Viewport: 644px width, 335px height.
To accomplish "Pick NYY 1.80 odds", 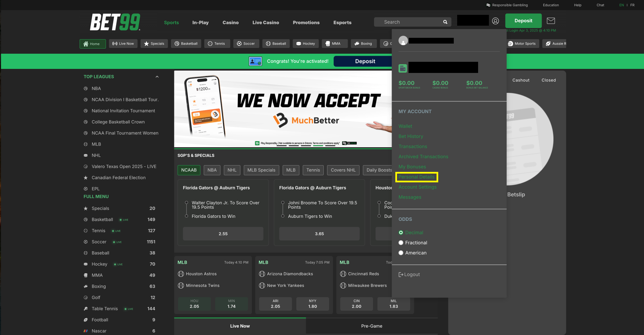I will point(313,304).
